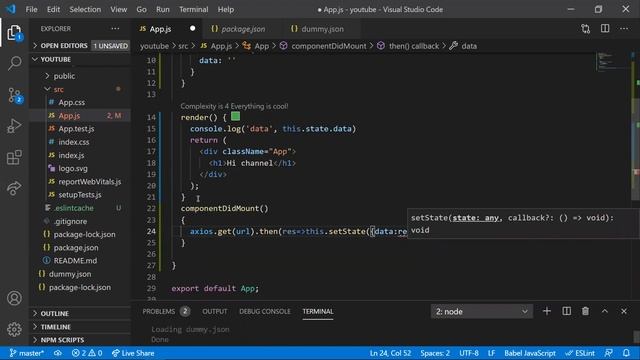Open the Source Control view
The image size is (640, 360).
click(14, 95)
